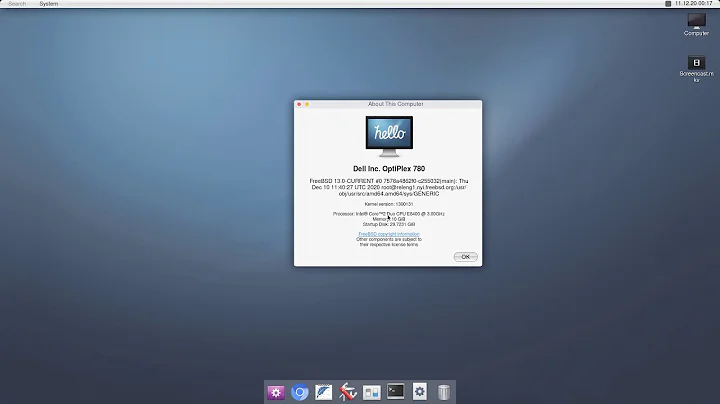Click the Search field in the menu bar
The image size is (720, 404).
[17, 4]
